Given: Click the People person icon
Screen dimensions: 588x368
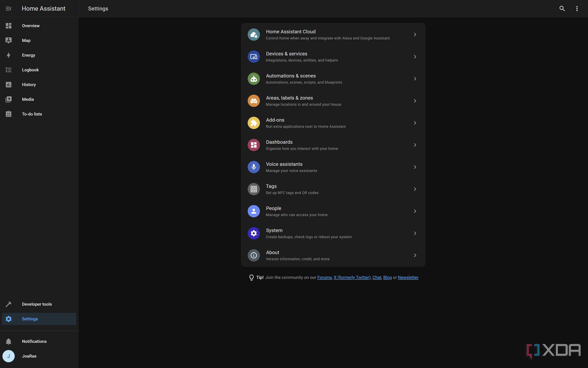Looking at the screenshot, I should [x=254, y=211].
